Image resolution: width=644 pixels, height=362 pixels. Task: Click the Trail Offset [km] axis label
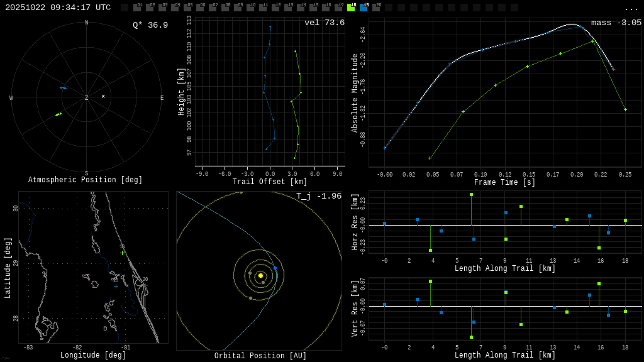tap(270, 182)
